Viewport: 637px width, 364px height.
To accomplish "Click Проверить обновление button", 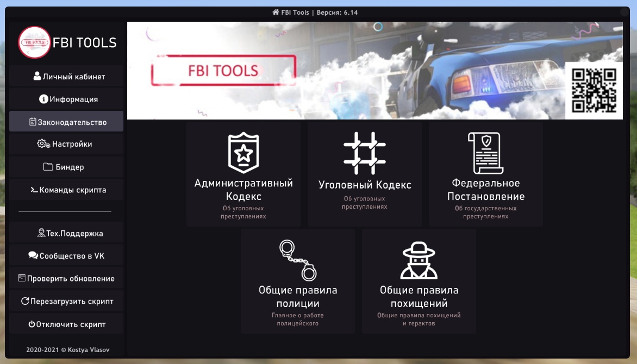I will click(66, 278).
